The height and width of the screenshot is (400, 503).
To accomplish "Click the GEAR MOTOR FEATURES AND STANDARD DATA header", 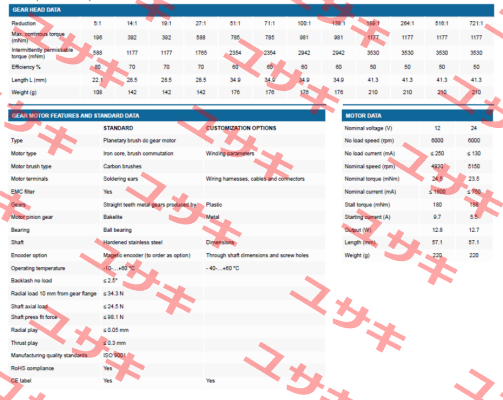I will pos(75,116).
